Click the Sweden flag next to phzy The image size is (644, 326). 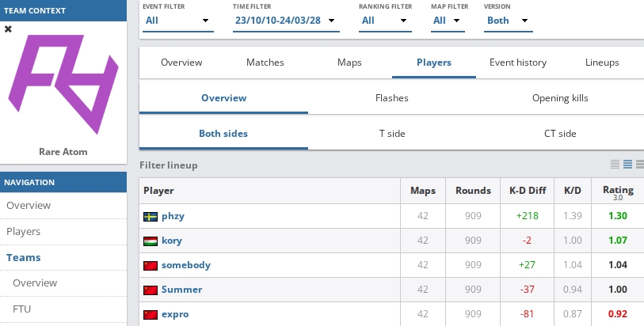[x=151, y=217]
